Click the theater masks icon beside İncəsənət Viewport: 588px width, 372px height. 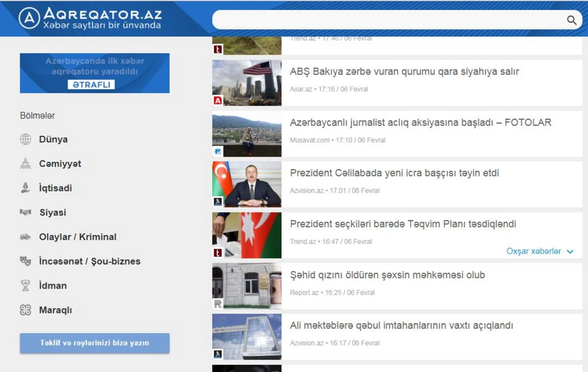point(25,261)
